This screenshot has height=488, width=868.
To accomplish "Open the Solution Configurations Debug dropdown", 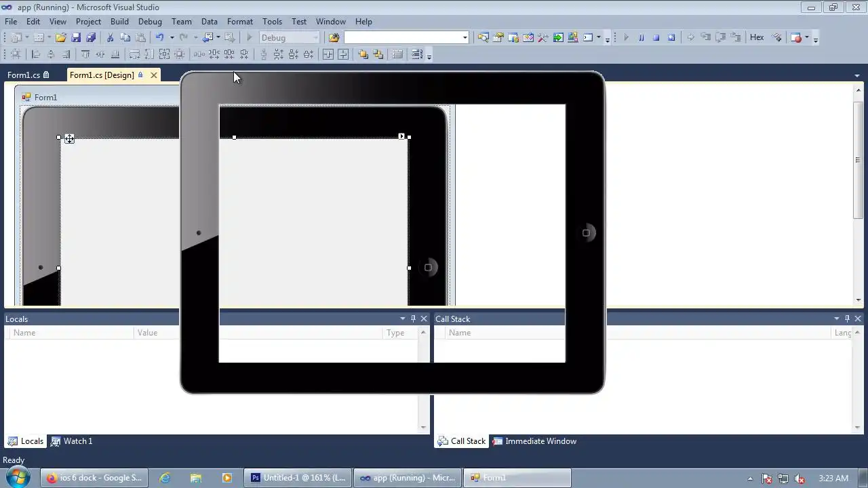I will pyautogui.click(x=315, y=38).
